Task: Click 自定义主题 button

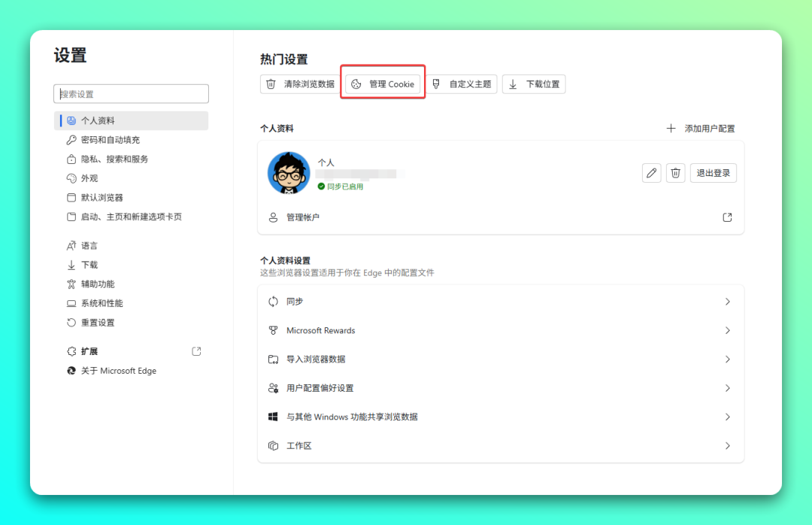Action: (x=462, y=84)
